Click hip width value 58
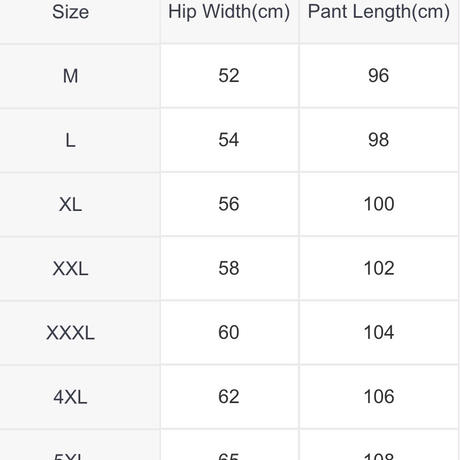 click(x=229, y=268)
